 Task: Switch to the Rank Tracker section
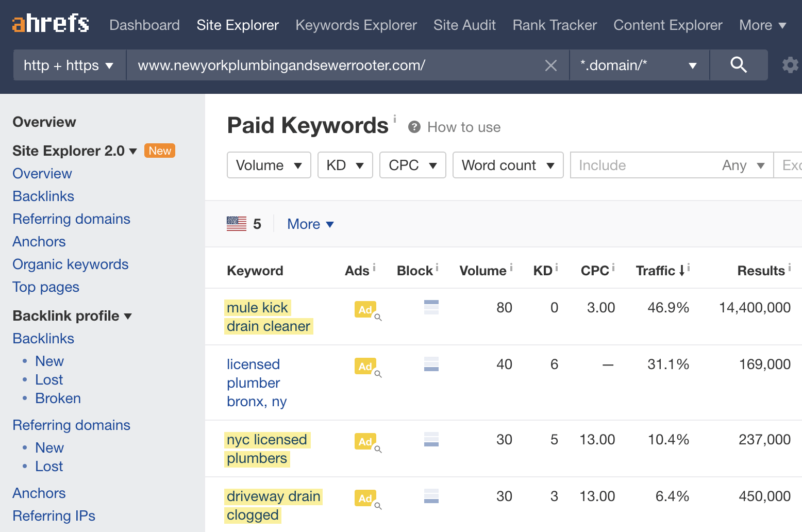[x=554, y=25]
